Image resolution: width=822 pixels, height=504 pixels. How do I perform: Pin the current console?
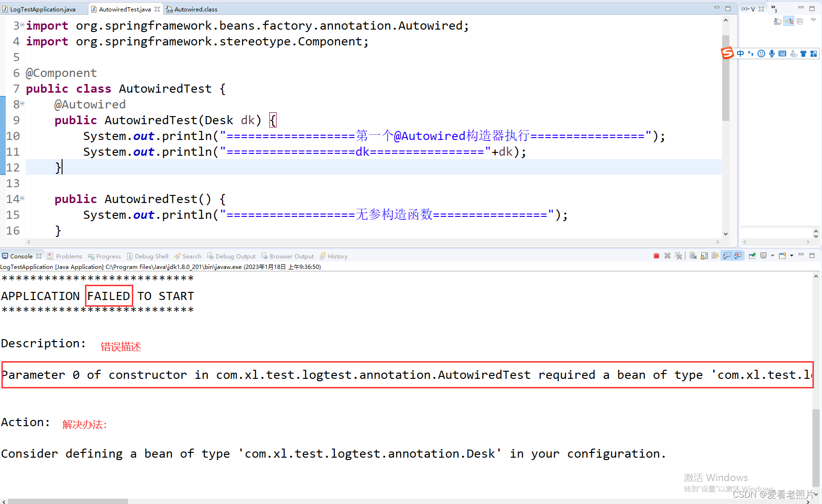[752, 256]
